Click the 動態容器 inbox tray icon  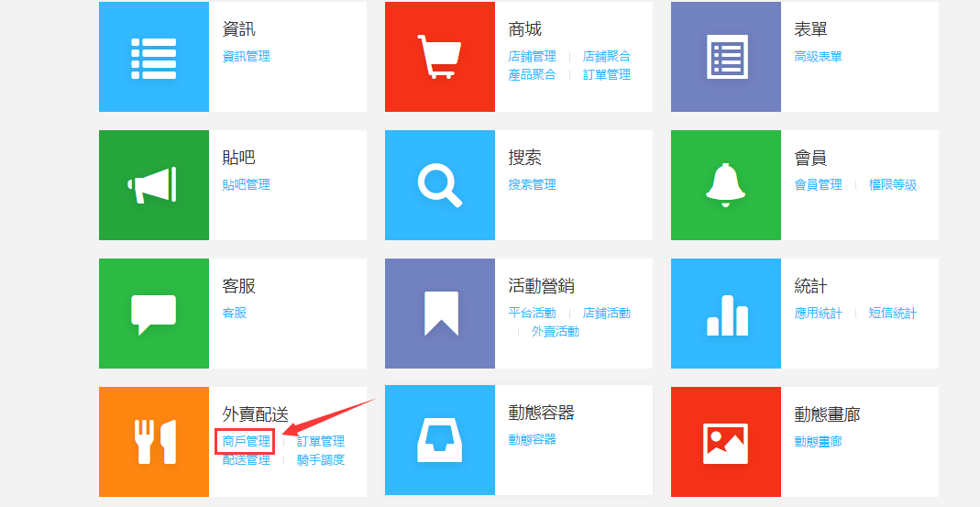click(x=439, y=440)
